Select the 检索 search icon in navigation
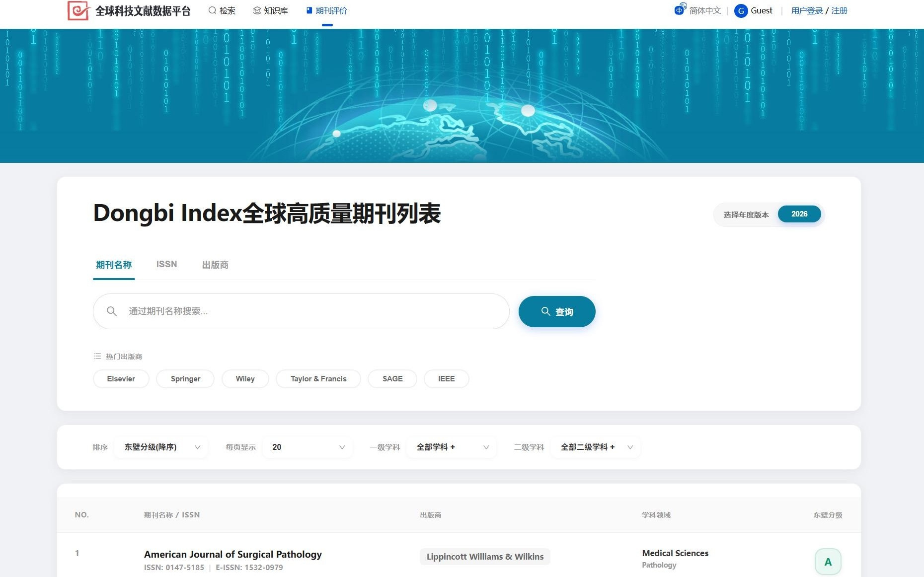Image resolution: width=924 pixels, height=577 pixels. pos(212,10)
